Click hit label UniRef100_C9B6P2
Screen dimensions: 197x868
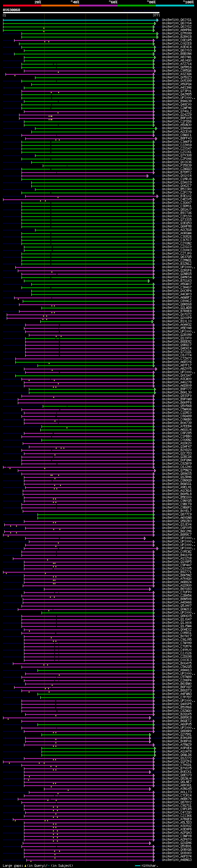(x=177, y=508)
